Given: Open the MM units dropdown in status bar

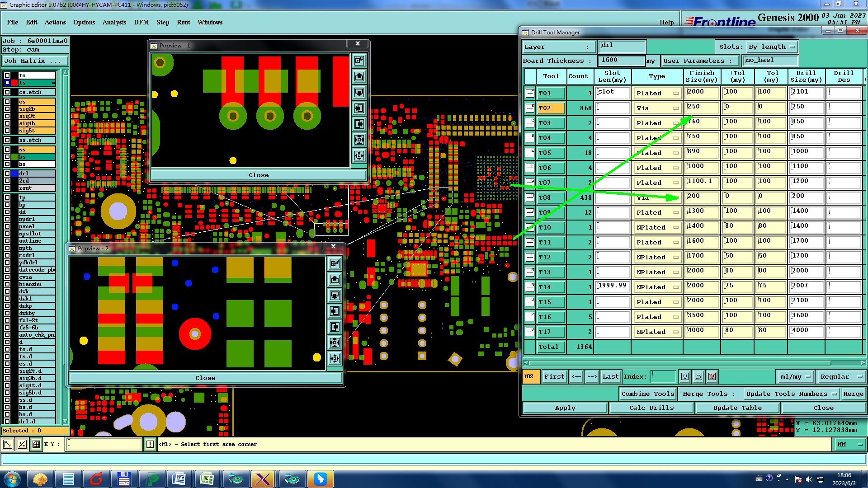Looking at the screenshot, I should [x=850, y=445].
